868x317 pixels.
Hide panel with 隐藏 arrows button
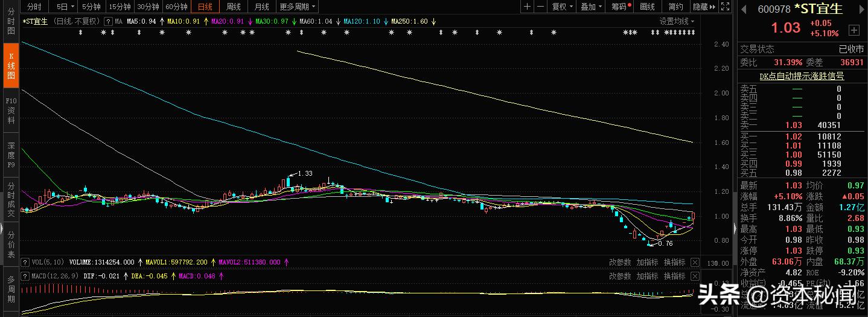[x=704, y=7]
